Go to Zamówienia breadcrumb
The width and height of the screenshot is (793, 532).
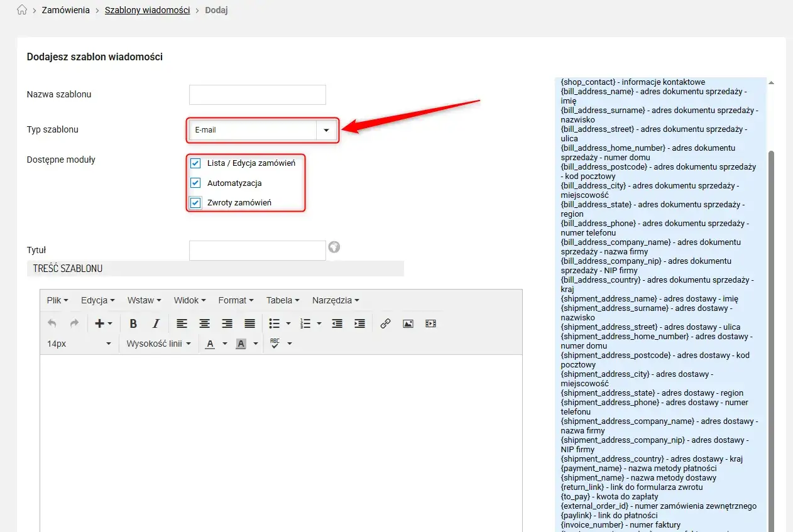coord(65,10)
